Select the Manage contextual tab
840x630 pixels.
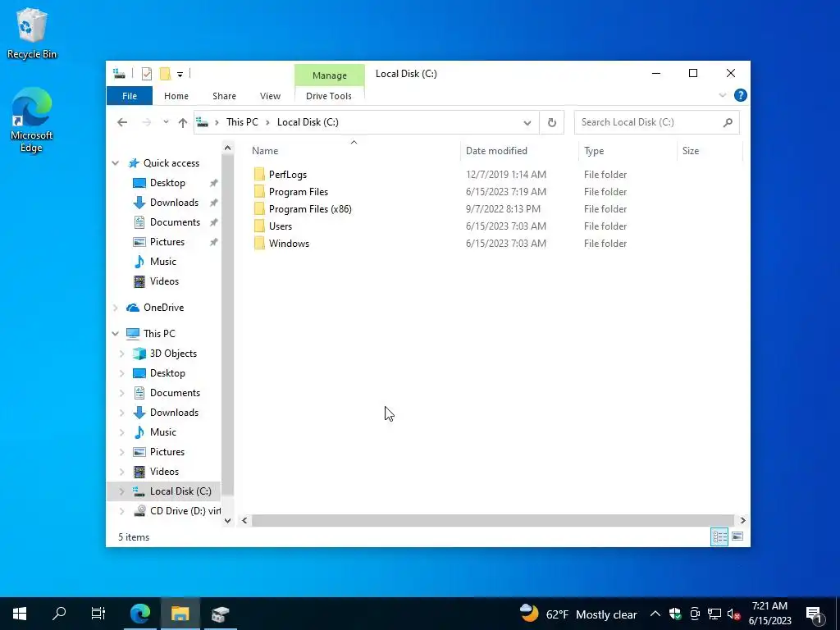click(330, 75)
